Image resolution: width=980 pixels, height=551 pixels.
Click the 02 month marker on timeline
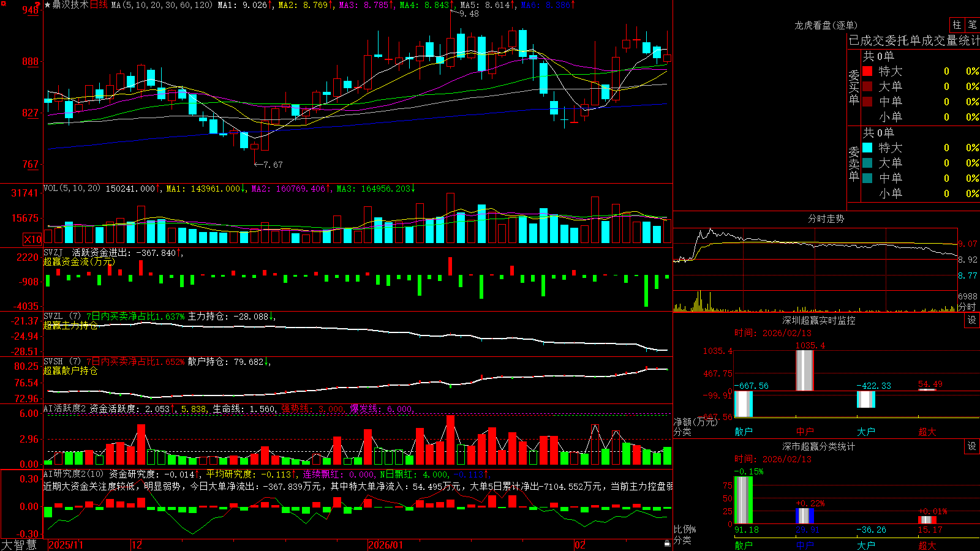[580, 545]
